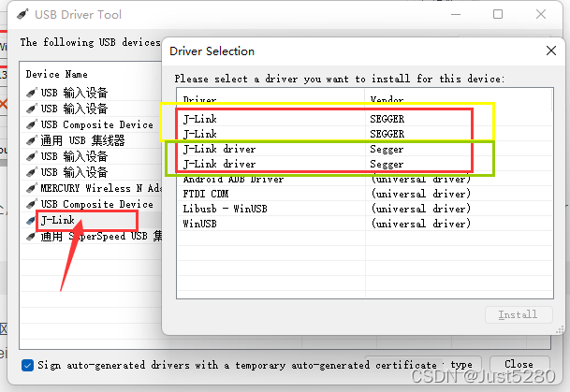Viewport: 570px width, 392px height.
Task: Click the icon next to 通用 USB 集线器
Action: pyautogui.click(x=32, y=140)
